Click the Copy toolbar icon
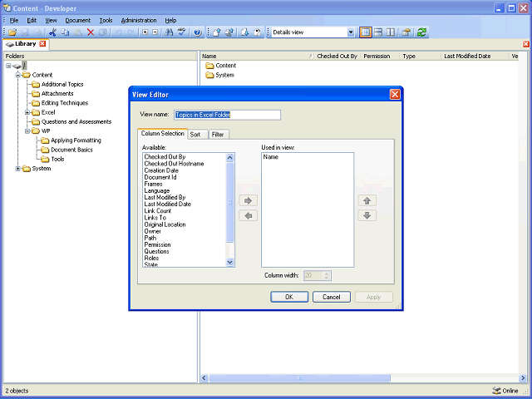 pyautogui.click(x=65, y=32)
